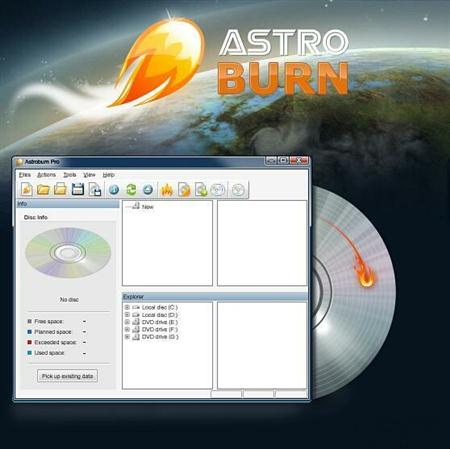Expand the Local disc (D:) node
The image size is (450, 449).
tap(127, 315)
